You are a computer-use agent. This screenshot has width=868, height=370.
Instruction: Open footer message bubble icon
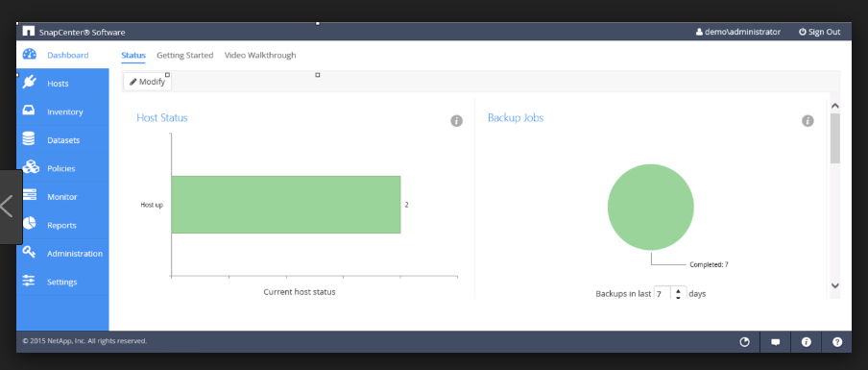pyautogui.click(x=776, y=342)
